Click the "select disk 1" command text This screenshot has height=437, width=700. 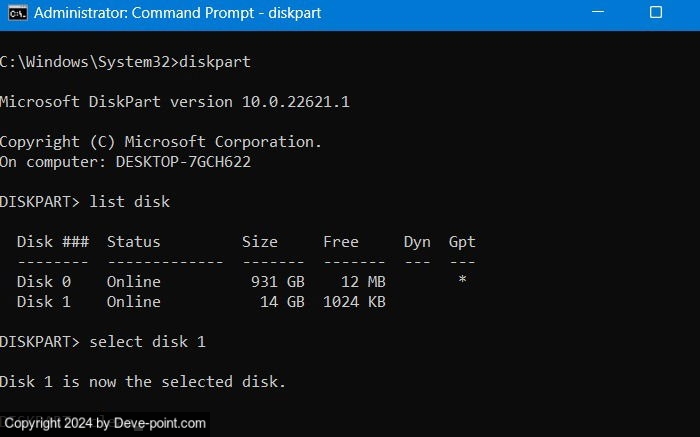coord(147,342)
